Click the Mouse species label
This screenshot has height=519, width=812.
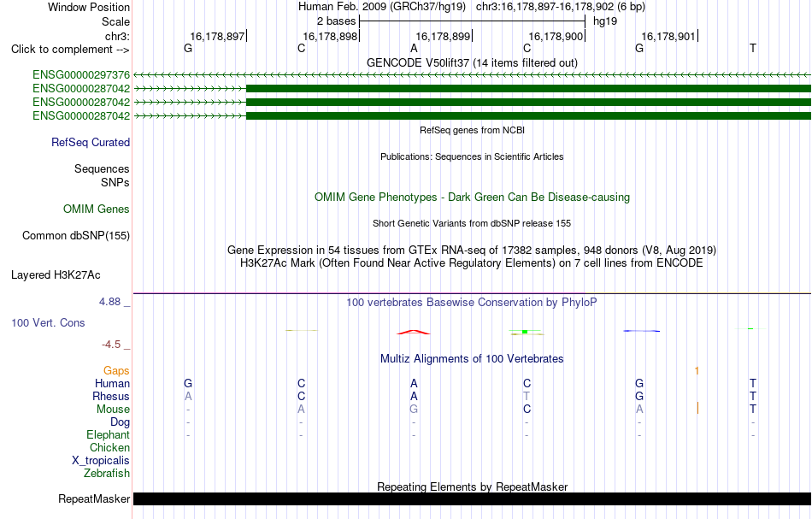pos(113,410)
